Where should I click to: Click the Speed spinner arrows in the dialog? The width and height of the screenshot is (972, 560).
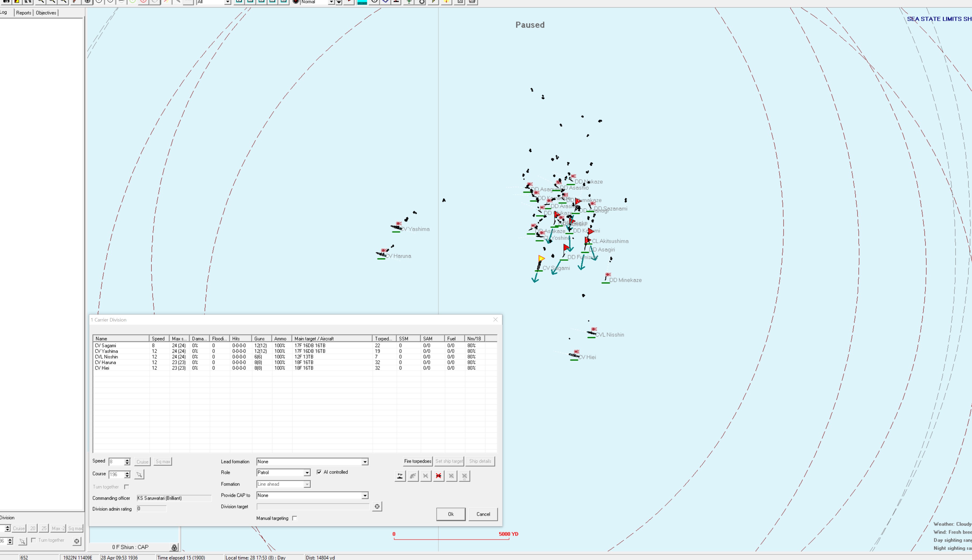point(127,461)
